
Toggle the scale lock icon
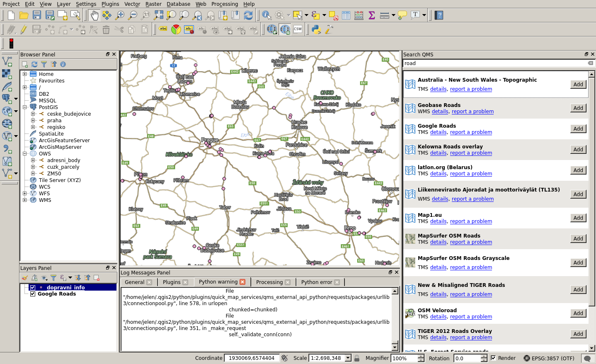[357, 358]
